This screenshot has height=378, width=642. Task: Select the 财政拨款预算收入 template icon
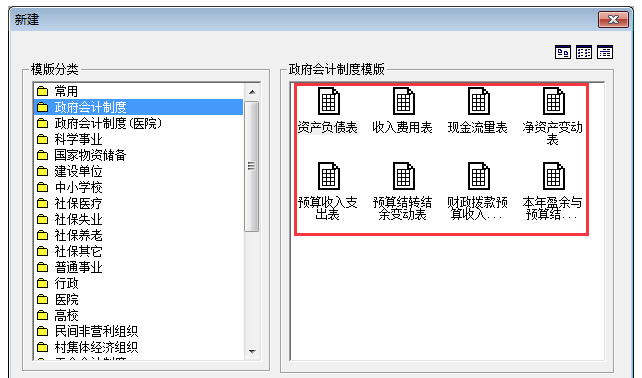pyautogui.click(x=478, y=176)
